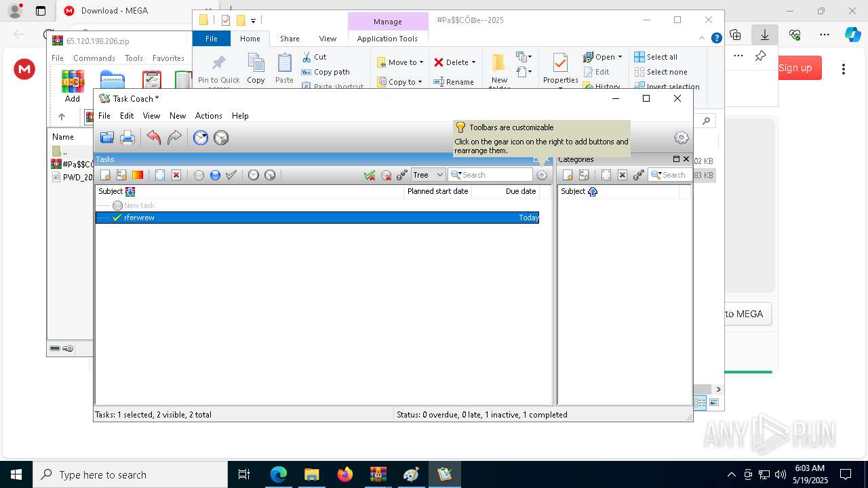Viewport: 868px width, 488px height.
Task: Click Delete category X icon in Categories toolbar
Action: tap(623, 175)
